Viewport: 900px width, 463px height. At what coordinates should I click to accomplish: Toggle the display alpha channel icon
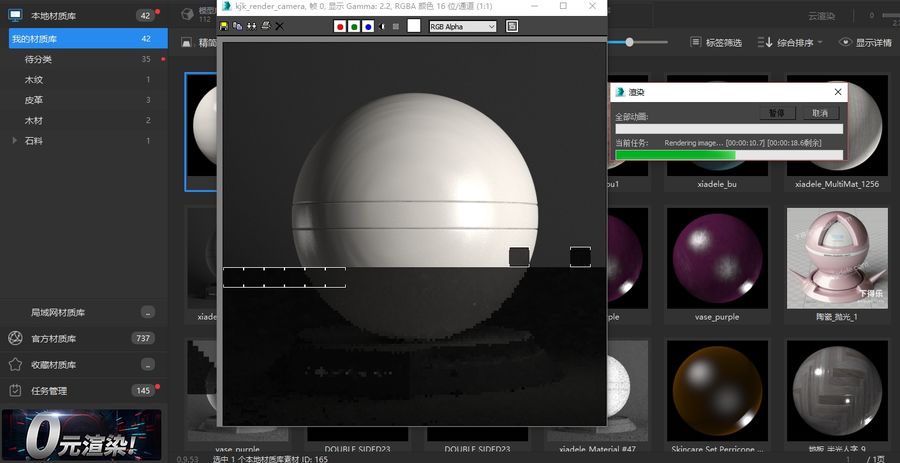pos(382,26)
